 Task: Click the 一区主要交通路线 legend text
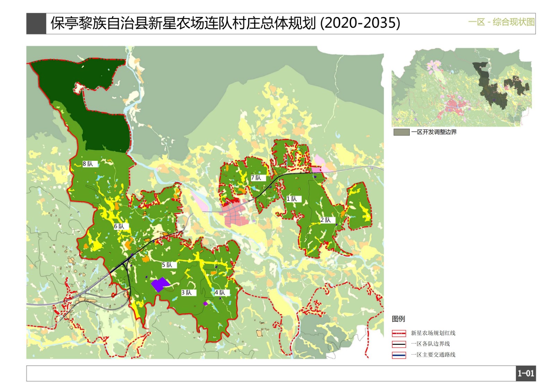click(433, 355)
